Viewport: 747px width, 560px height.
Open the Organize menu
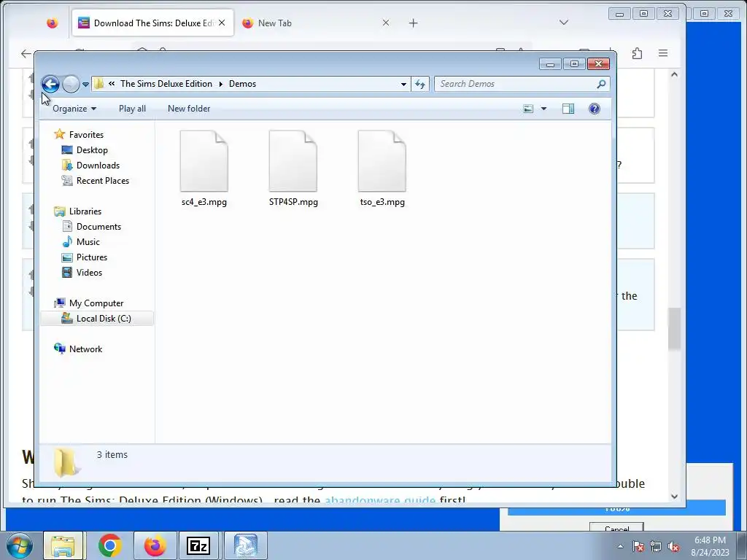(x=74, y=109)
